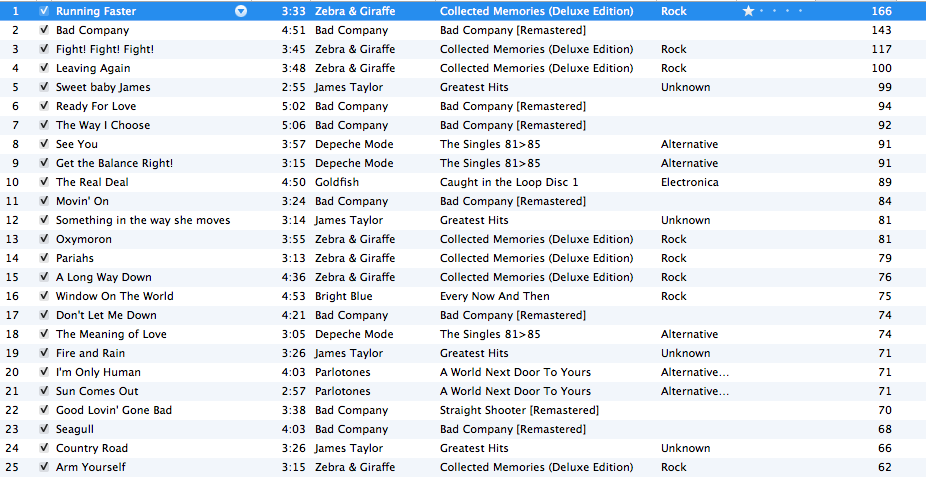Toggle the Pariahs checkbox
Screen dimensions: 926x496
pyautogui.click(x=44, y=258)
